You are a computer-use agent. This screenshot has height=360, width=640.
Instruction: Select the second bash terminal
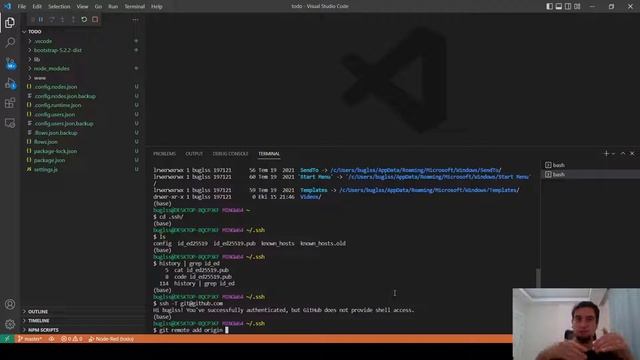[x=590, y=174]
